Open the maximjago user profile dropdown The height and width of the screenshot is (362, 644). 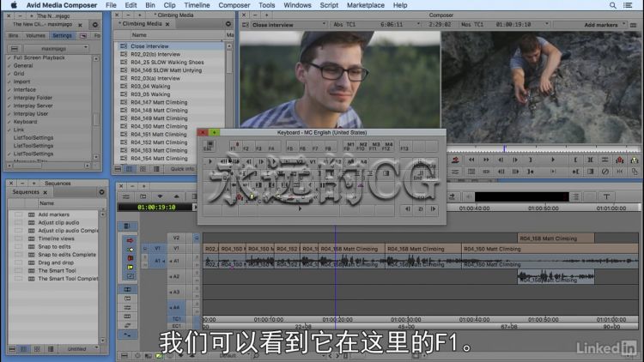pos(55,48)
